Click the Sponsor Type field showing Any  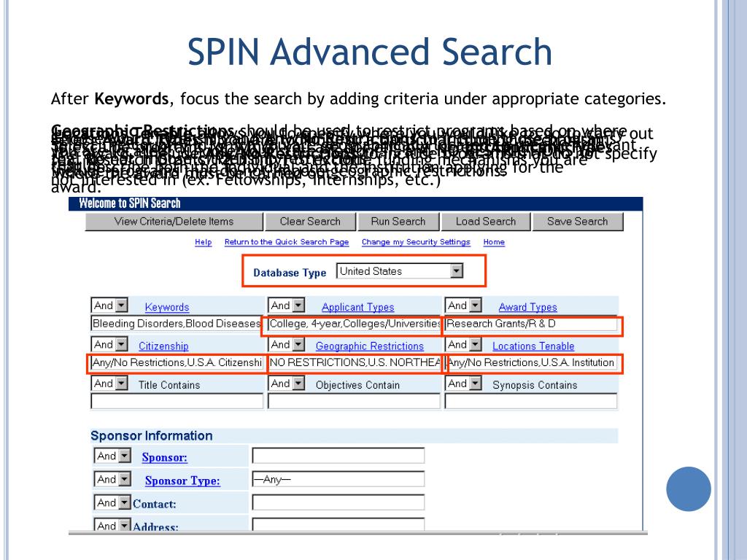click(338, 479)
